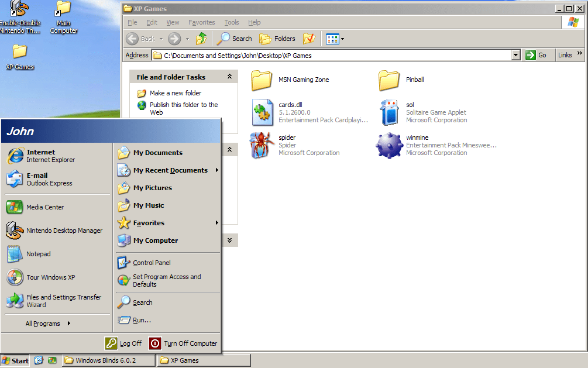Screen dimensions: 588x368
Task: Select the cards.dll file
Action: coord(263,112)
